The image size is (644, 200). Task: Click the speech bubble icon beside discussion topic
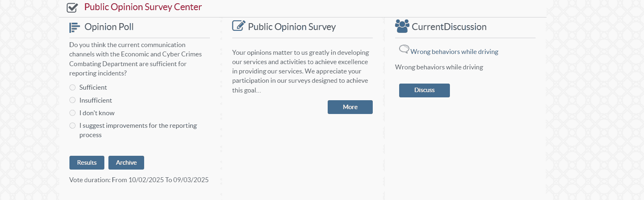[404, 49]
